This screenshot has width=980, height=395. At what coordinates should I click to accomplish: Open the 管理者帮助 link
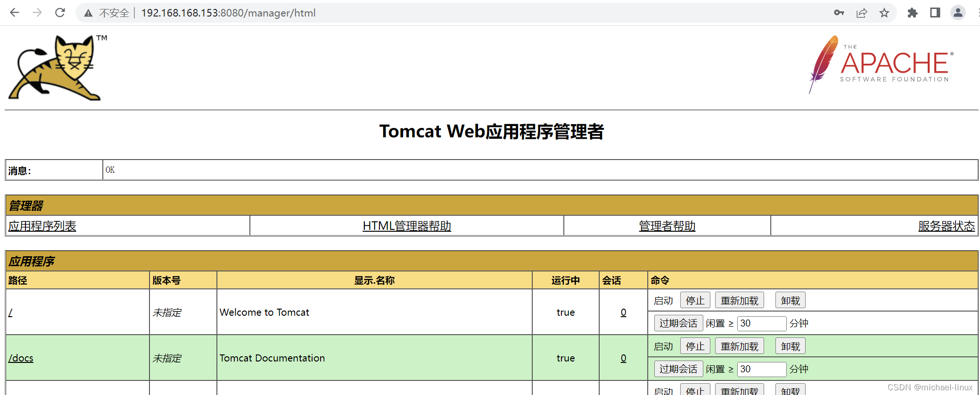coord(667,226)
